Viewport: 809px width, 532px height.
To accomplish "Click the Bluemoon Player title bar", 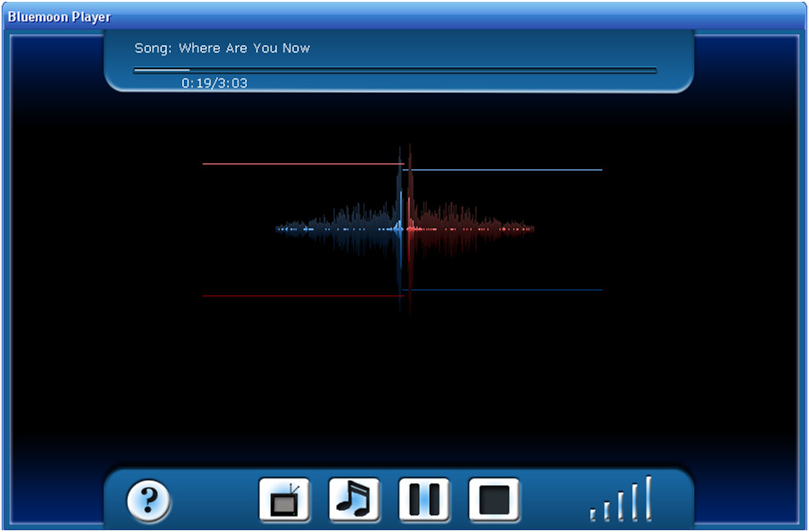I will click(x=404, y=16).
